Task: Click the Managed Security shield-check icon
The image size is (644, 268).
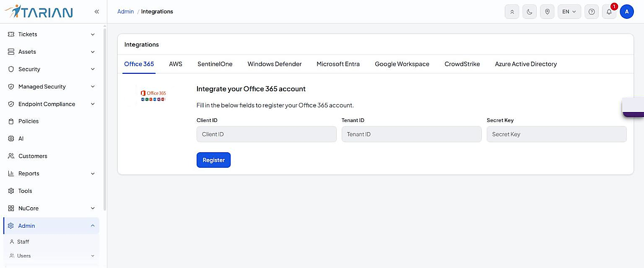Action: tap(11, 86)
